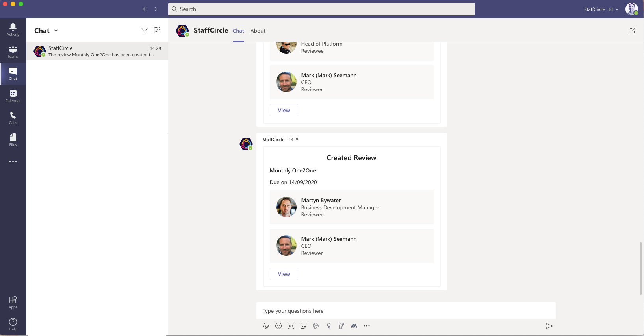
Task: Filter the chat list
Action: click(x=145, y=30)
